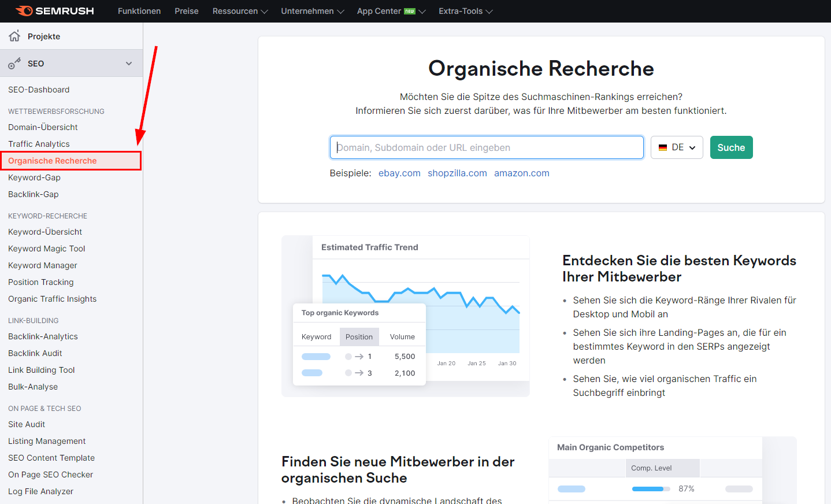The width and height of the screenshot is (831, 504).
Task: Click the WETTBEWERBSFORSCHUNG section heading
Action: (57, 111)
